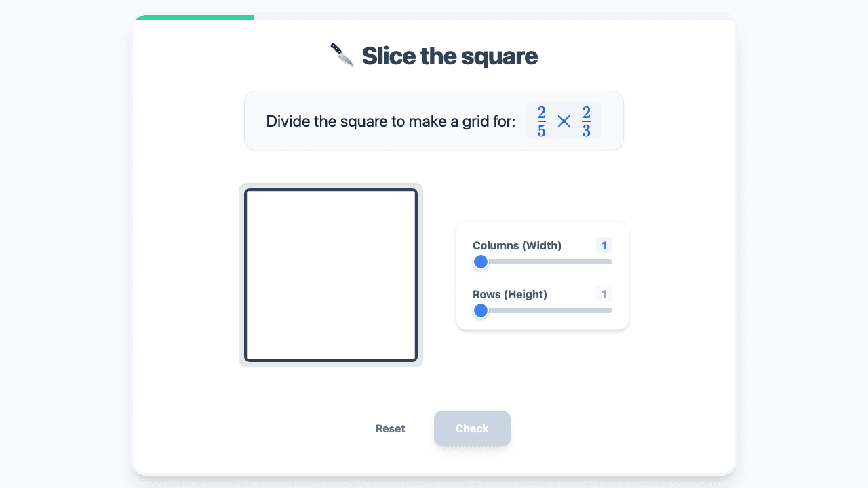Click the Slice the square heading
Viewport: 868px width, 488px height.
click(x=450, y=56)
